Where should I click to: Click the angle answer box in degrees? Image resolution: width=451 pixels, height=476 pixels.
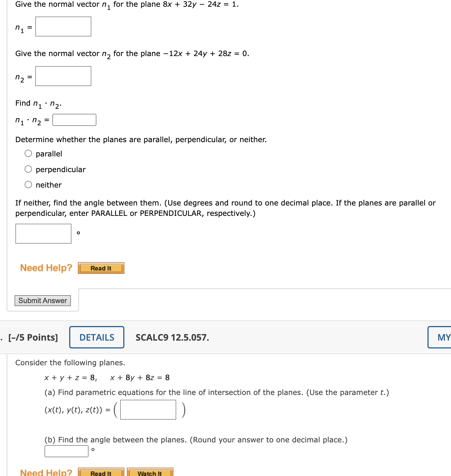coord(43,234)
